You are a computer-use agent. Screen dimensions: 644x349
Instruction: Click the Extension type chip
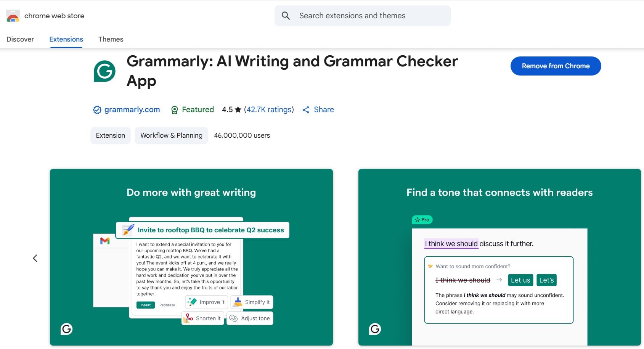click(x=111, y=135)
